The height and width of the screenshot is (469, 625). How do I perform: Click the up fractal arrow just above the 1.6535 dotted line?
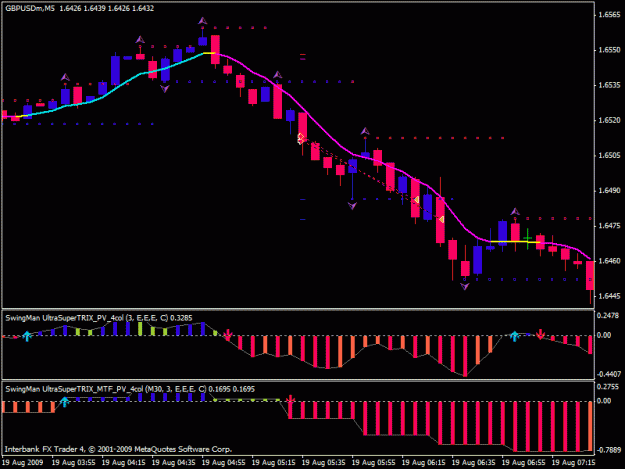[277, 75]
